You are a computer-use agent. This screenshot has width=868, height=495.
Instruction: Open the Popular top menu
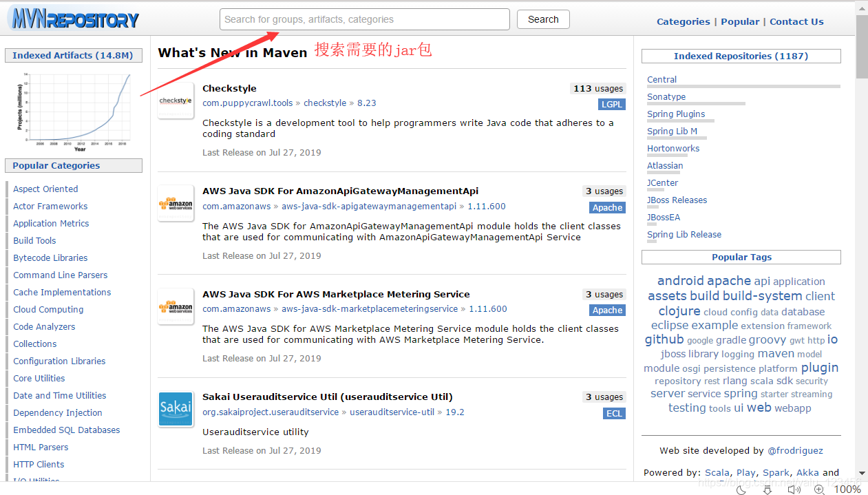click(x=740, y=21)
